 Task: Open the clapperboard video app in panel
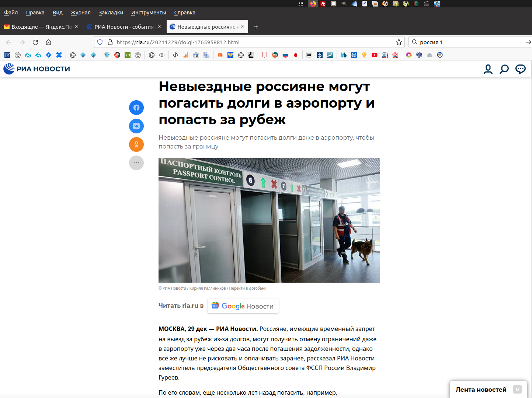(x=427, y=4)
